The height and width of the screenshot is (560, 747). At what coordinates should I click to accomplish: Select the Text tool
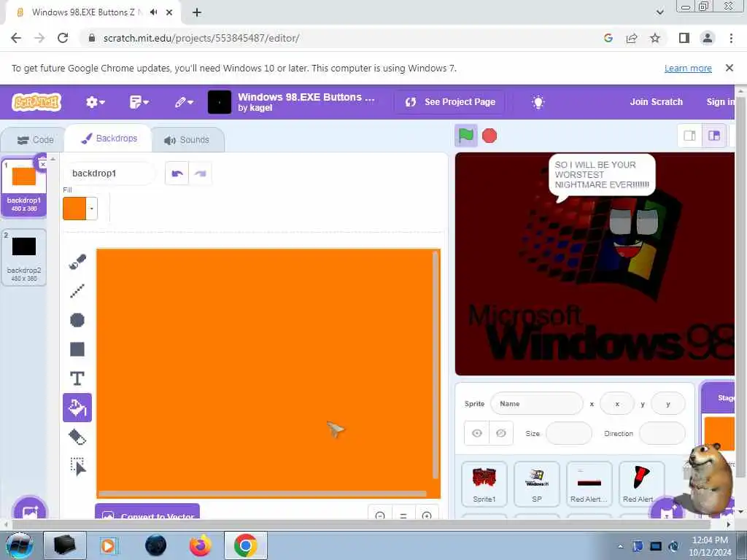[x=77, y=378]
